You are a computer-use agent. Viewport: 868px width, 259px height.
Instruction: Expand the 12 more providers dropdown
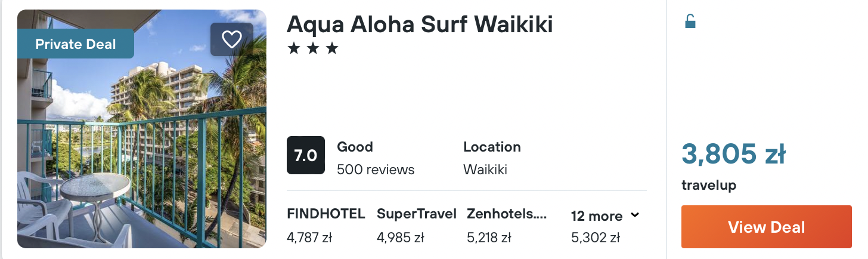click(605, 215)
